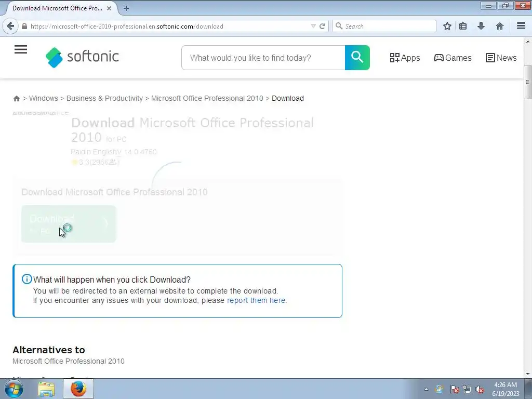The image size is (532, 399).
Task: Open Microsoft Office Professional 2010 breadcrumb
Action: [207, 98]
